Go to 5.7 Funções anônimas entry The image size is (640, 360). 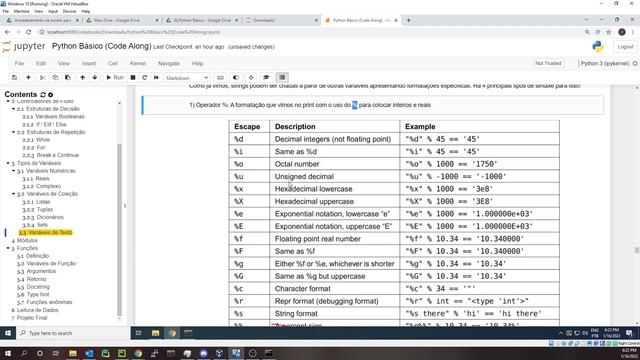click(x=44, y=302)
